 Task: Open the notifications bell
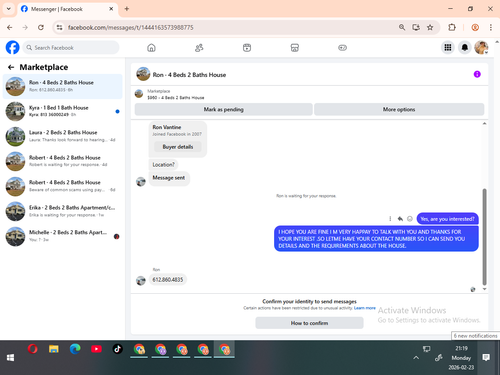pos(465,48)
